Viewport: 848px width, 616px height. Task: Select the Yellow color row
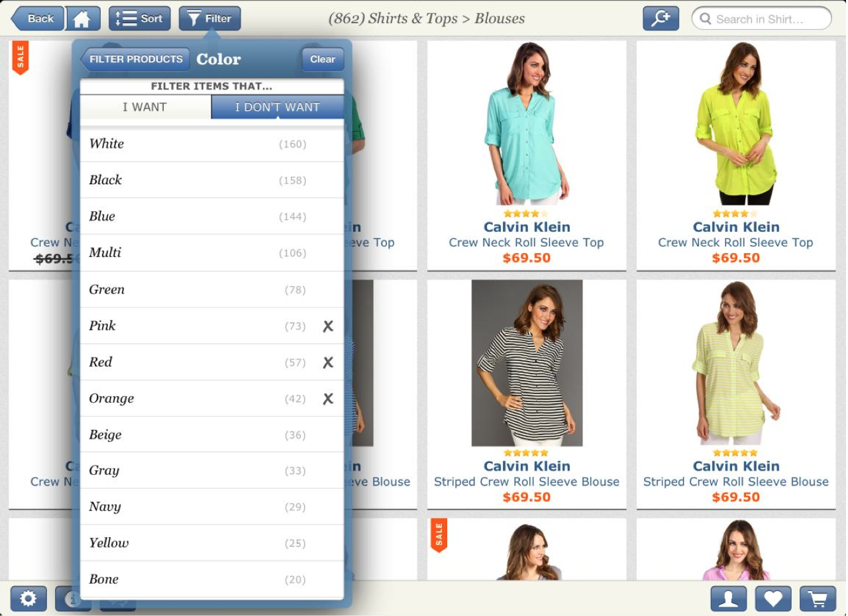tap(212, 543)
